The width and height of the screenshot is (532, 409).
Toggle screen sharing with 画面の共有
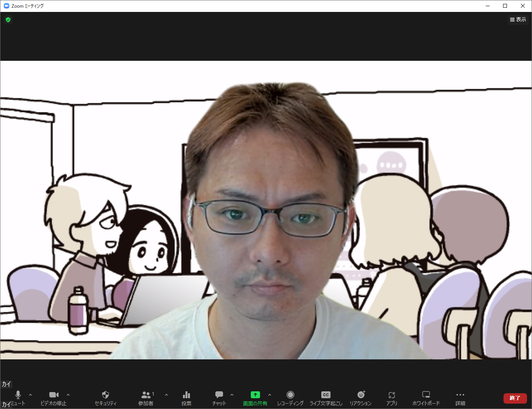point(255,397)
